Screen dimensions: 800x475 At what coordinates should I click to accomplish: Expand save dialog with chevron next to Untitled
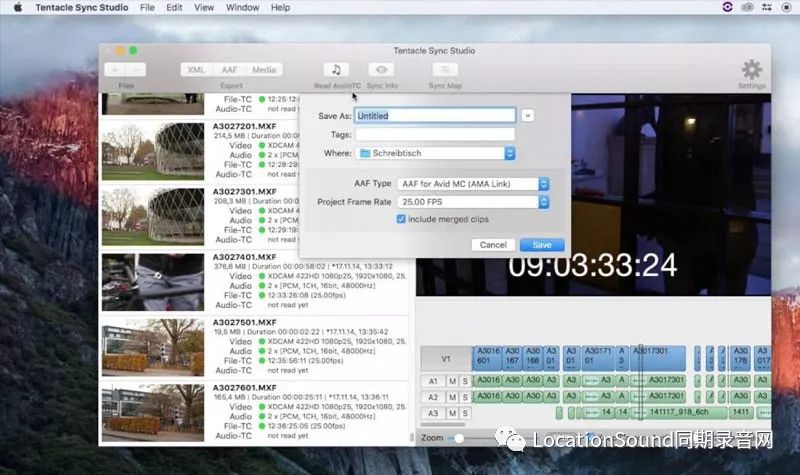click(x=528, y=116)
